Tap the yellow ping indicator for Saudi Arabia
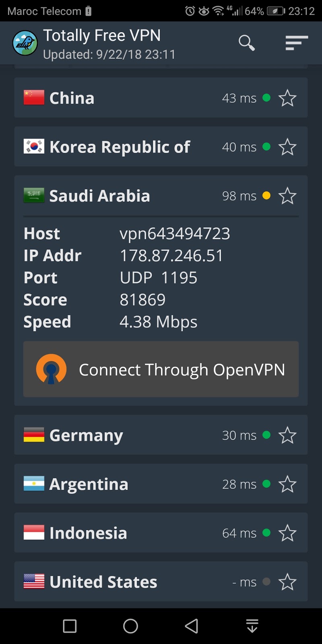This screenshot has width=322, height=644. pyautogui.click(x=266, y=196)
